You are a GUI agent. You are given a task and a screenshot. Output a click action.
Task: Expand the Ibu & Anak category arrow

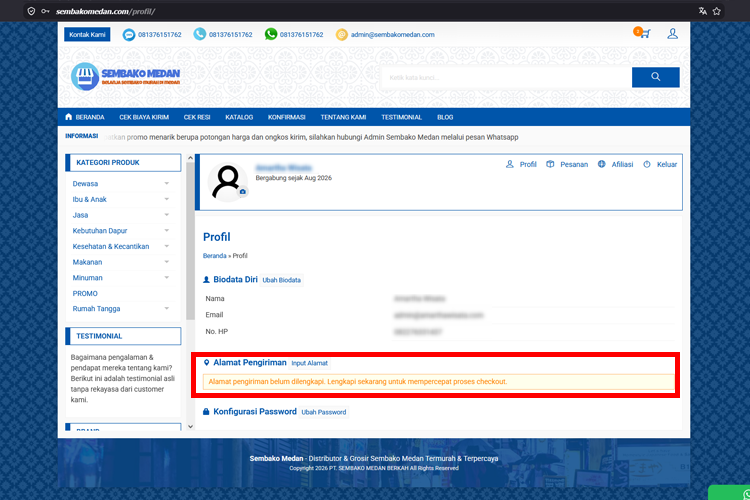tap(166, 199)
